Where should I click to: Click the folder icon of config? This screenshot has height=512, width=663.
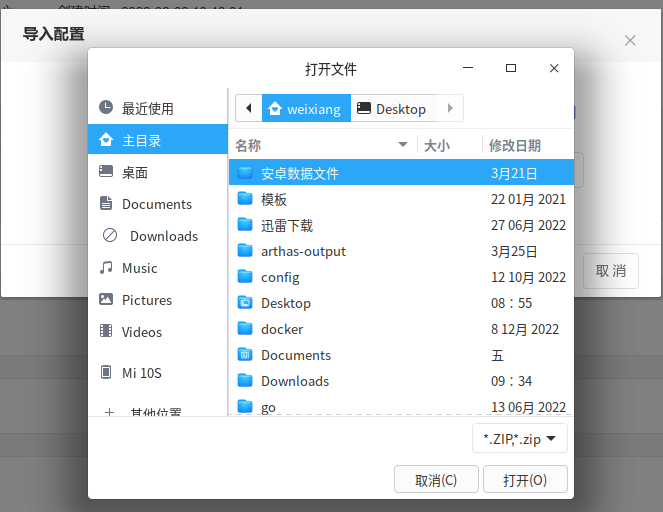point(245,277)
